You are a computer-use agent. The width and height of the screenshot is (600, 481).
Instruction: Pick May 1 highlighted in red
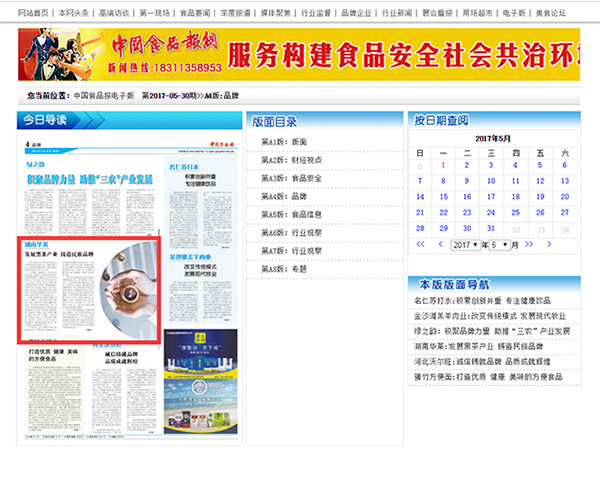(x=442, y=165)
